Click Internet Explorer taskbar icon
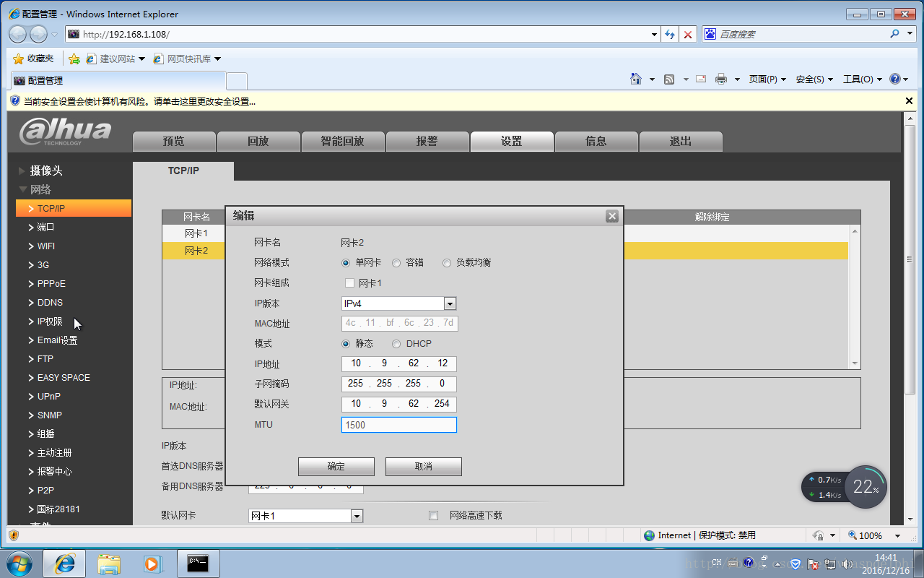This screenshot has width=924, height=578. point(64,564)
